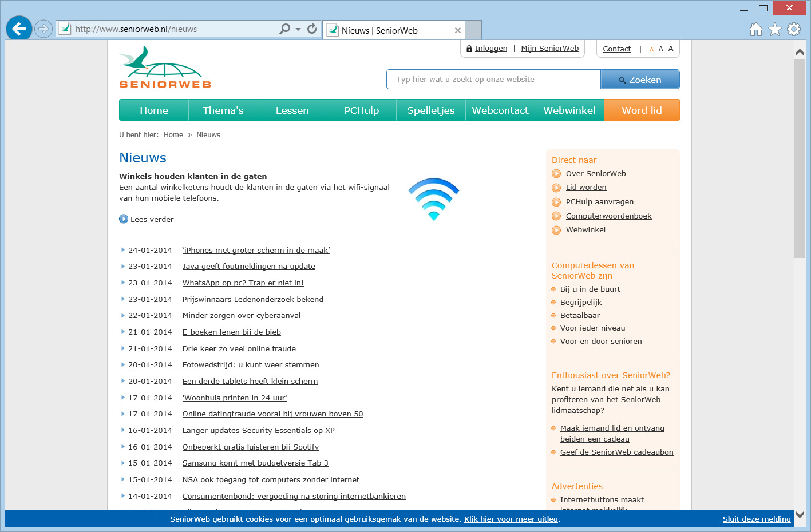The width and height of the screenshot is (811, 532).
Task: Click Home in the breadcrumb trail
Action: pos(173,135)
